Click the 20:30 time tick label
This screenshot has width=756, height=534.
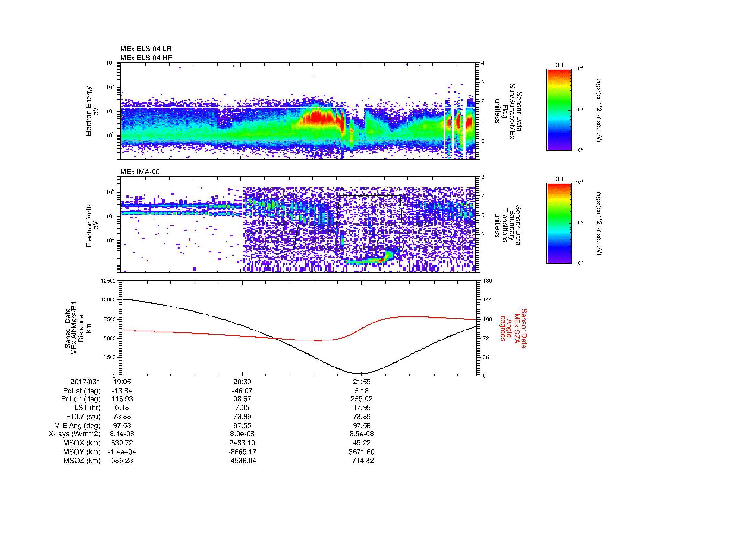point(242,382)
